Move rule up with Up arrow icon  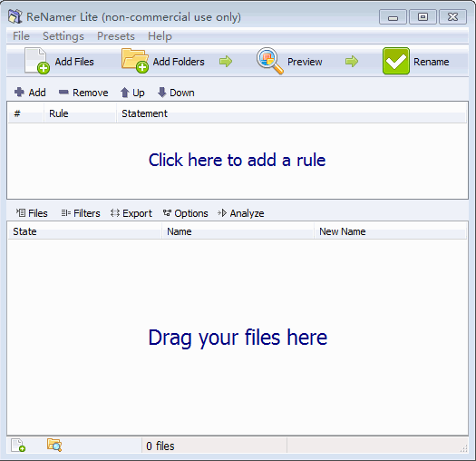125,93
